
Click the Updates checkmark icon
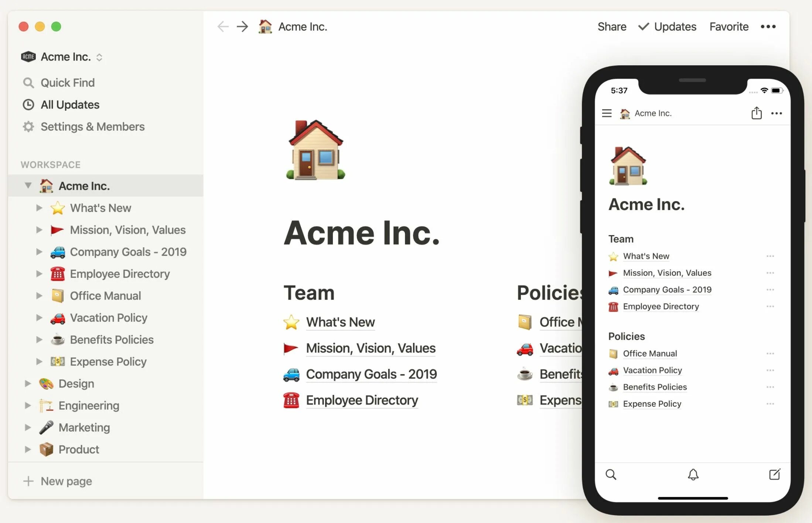point(643,27)
